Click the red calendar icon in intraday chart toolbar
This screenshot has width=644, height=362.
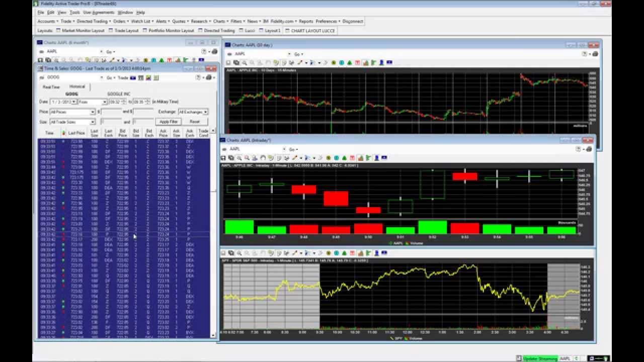[352, 157]
